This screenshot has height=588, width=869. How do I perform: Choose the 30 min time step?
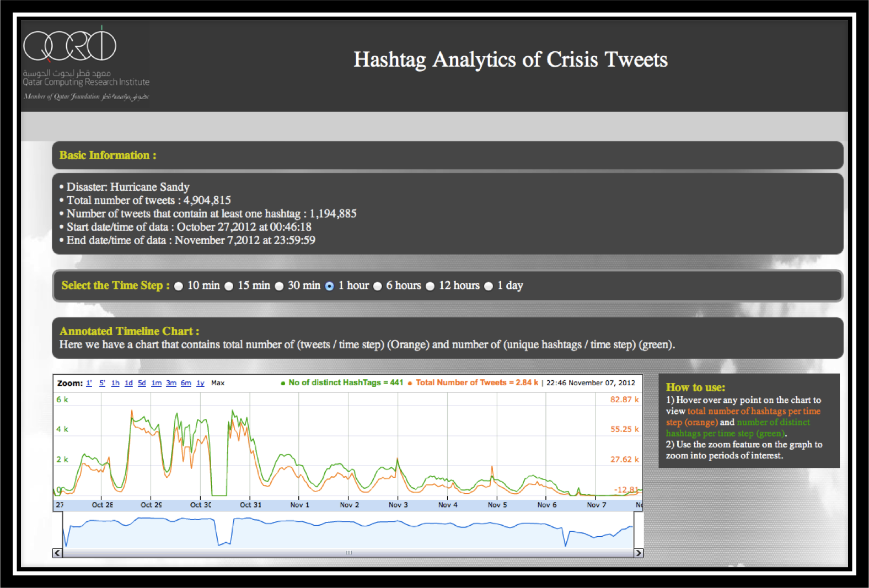click(x=279, y=286)
